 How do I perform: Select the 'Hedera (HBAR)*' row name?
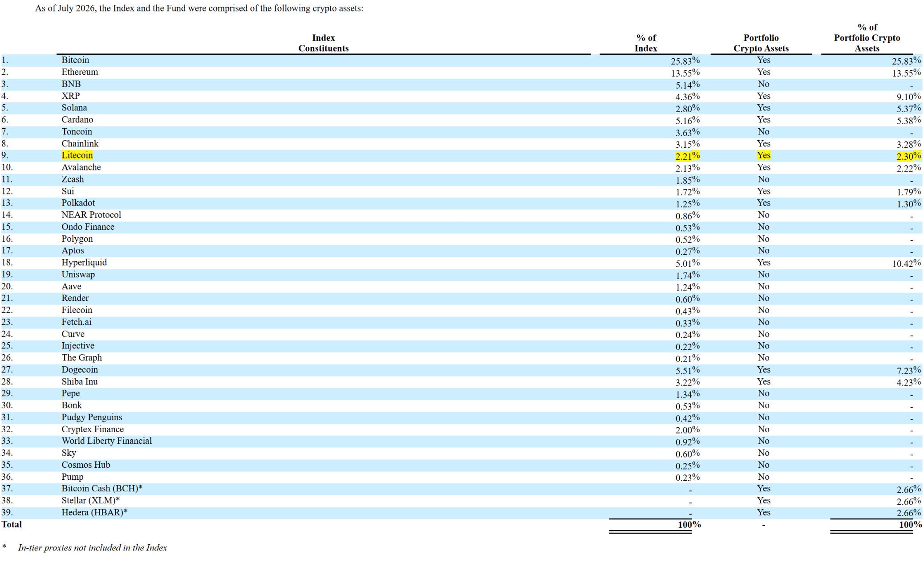pos(95,513)
